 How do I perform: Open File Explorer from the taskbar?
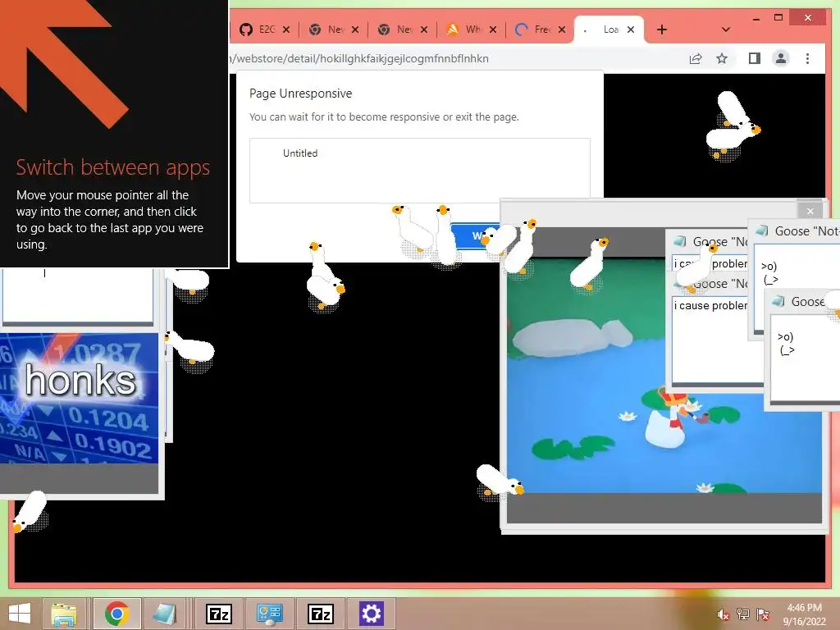pyautogui.click(x=64, y=614)
